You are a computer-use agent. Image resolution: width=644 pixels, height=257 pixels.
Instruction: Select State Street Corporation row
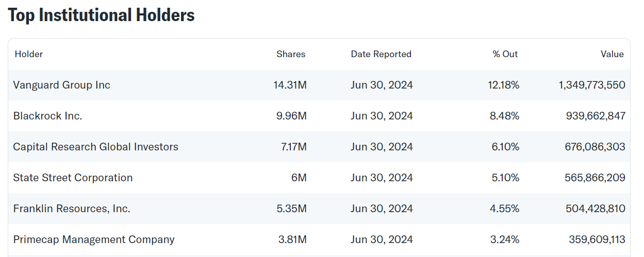coord(319,178)
